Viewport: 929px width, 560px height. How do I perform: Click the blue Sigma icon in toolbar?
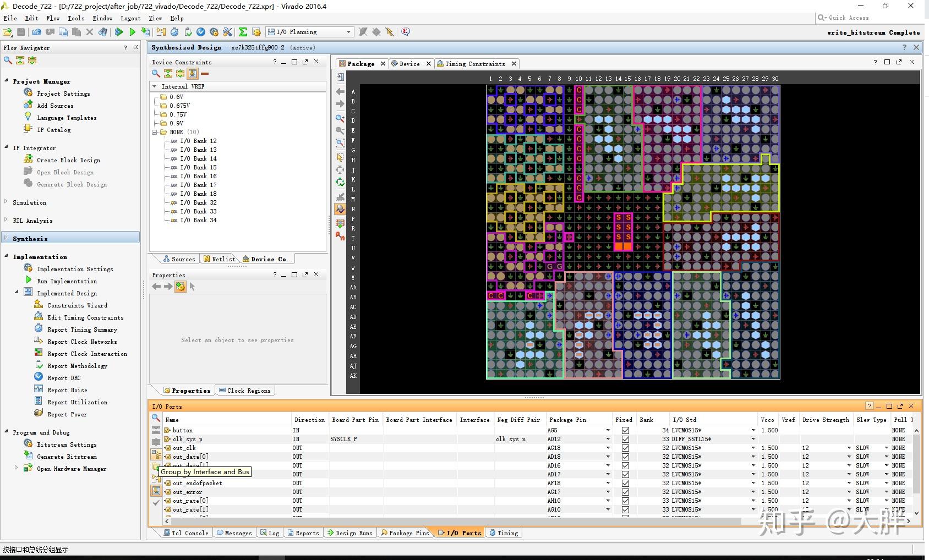(243, 32)
